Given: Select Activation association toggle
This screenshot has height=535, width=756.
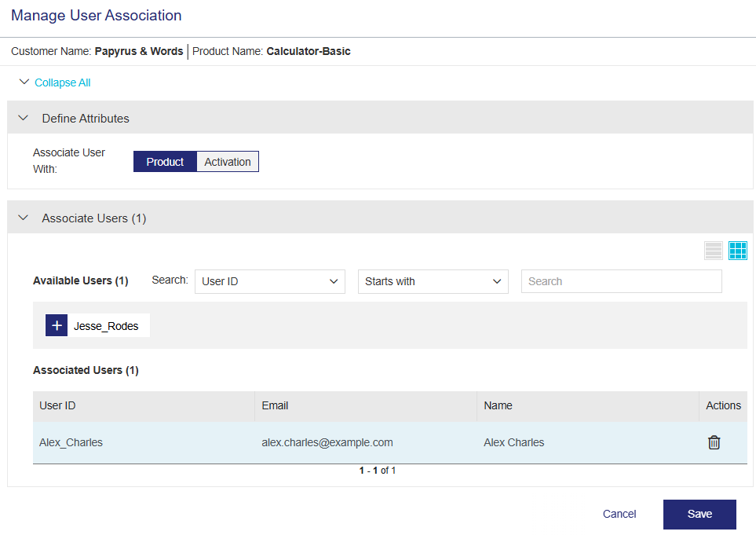Looking at the screenshot, I should point(228,162).
